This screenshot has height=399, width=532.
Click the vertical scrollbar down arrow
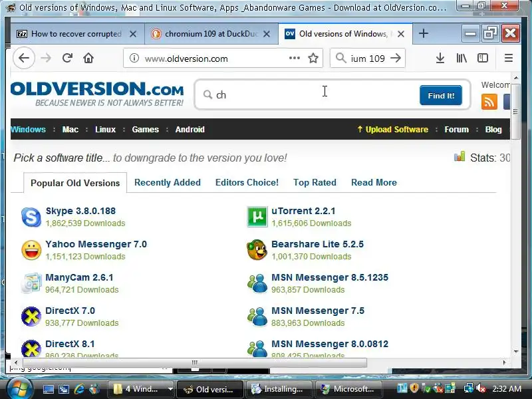coord(516,352)
